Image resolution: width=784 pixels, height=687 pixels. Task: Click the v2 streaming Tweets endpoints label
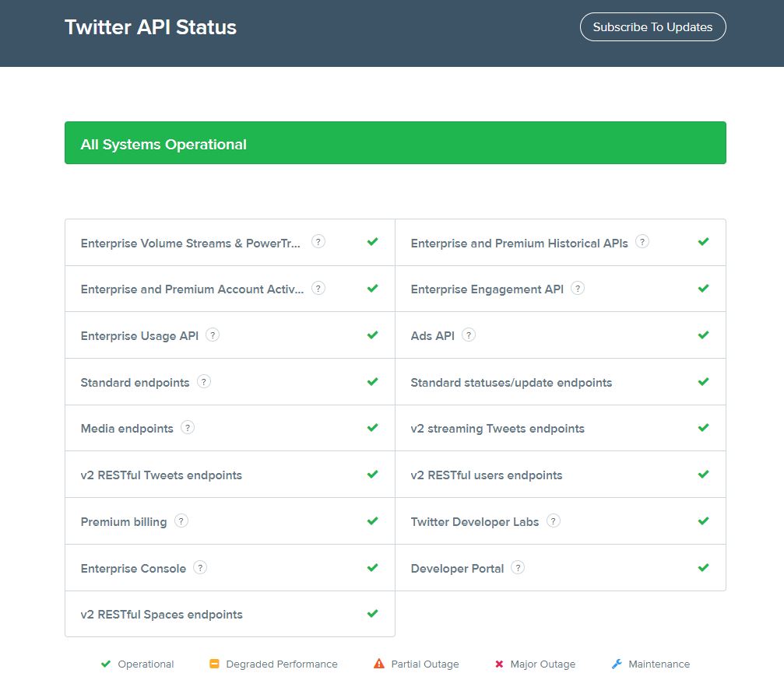pyautogui.click(x=497, y=429)
